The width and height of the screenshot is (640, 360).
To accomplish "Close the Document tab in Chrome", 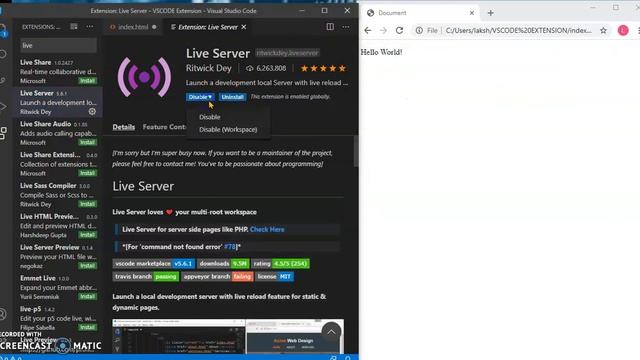I will pyautogui.click(x=472, y=13).
